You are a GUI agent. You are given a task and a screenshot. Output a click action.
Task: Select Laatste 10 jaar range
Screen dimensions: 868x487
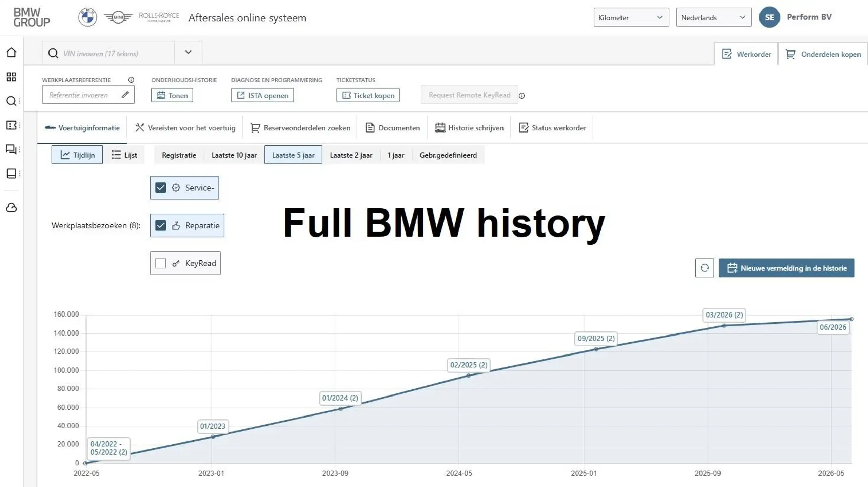[234, 155]
